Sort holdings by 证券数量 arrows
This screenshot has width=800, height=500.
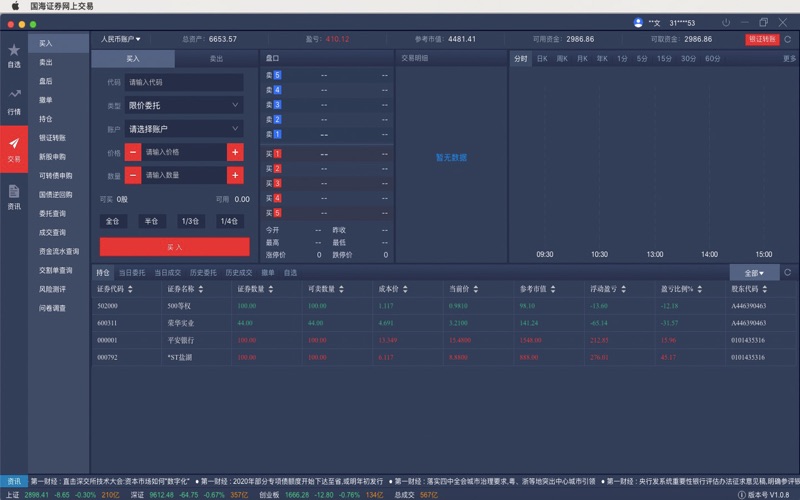click(x=270, y=289)
